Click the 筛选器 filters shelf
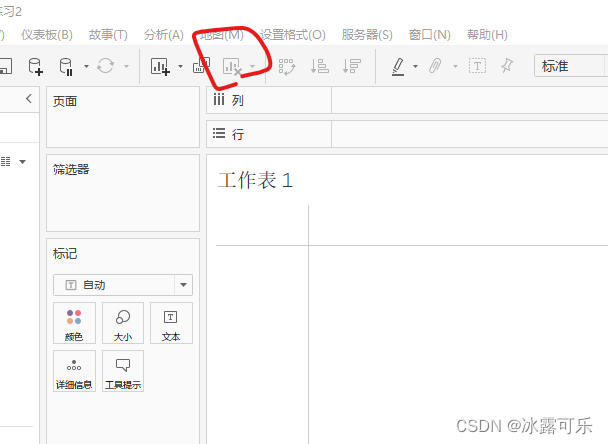 coord(123,193)
